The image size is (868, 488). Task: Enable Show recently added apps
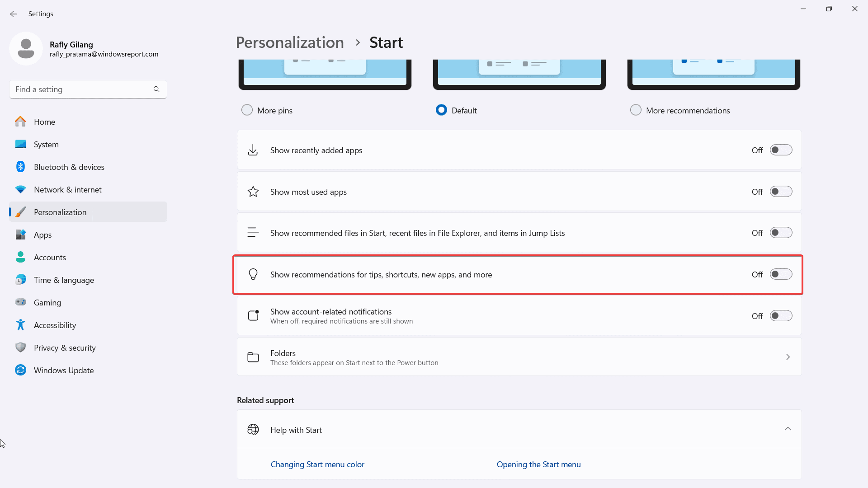[781, 150]
